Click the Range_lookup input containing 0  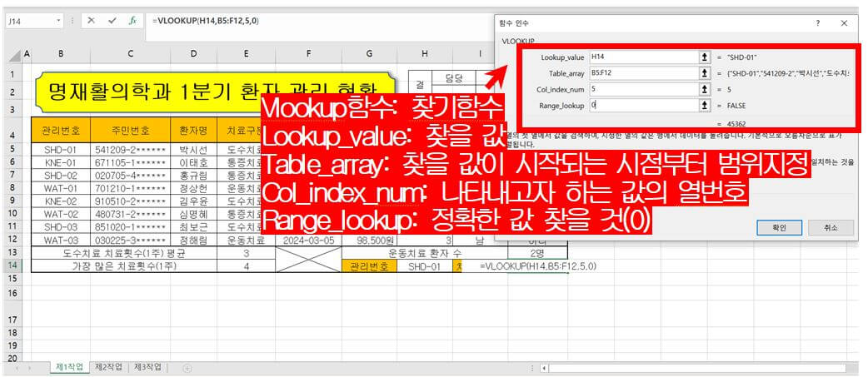click(644, 105)
